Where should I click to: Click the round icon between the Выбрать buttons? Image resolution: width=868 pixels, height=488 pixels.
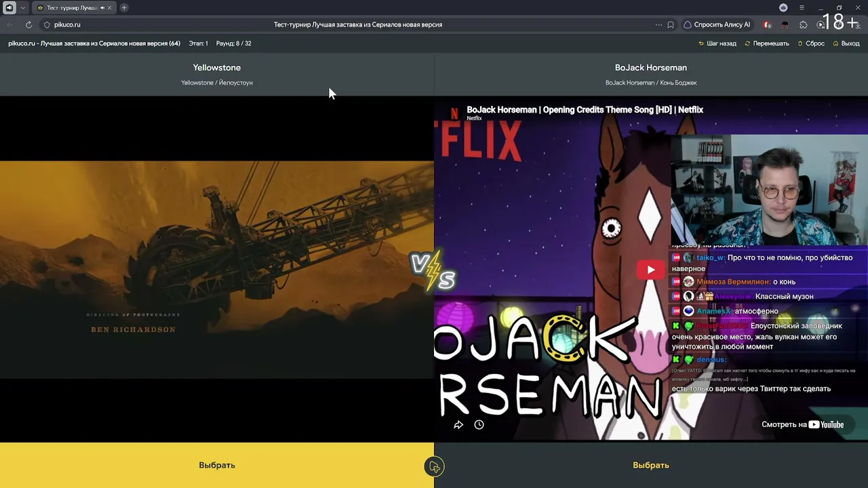(434, 466)
